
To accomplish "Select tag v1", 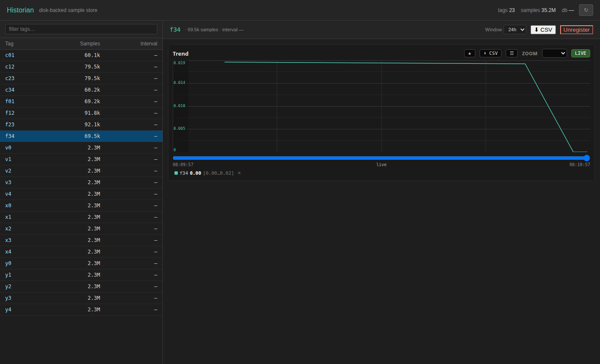I will coord(81,159).
